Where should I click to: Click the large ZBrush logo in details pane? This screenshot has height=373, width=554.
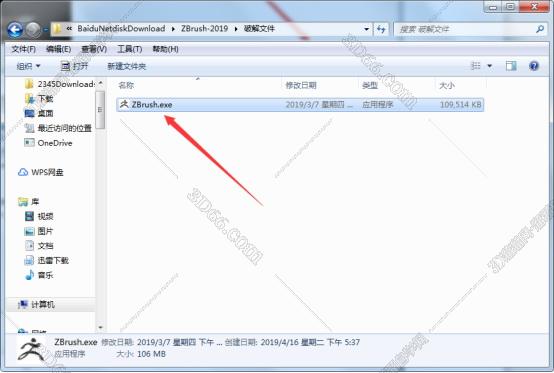[x=32, y=349]
